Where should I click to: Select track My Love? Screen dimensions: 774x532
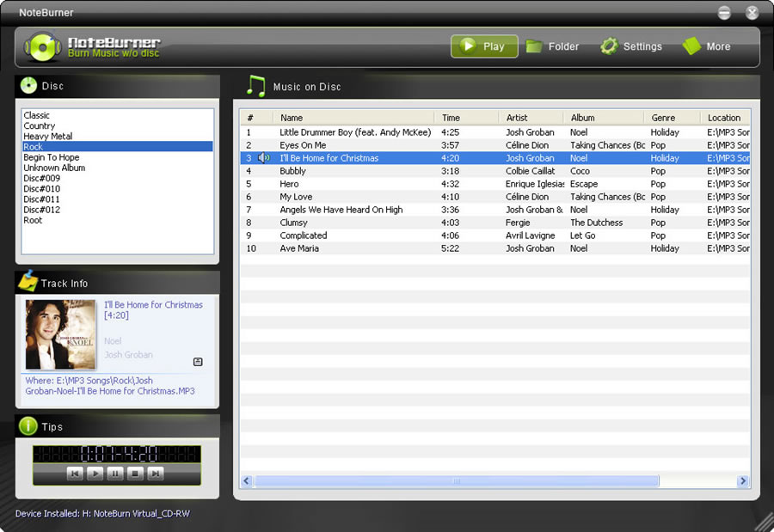495,197
